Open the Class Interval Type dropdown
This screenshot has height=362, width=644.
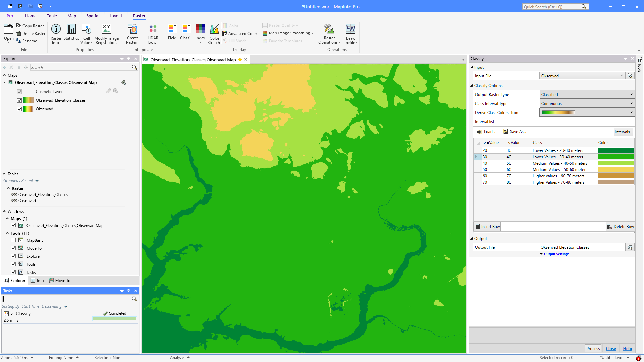631,103
